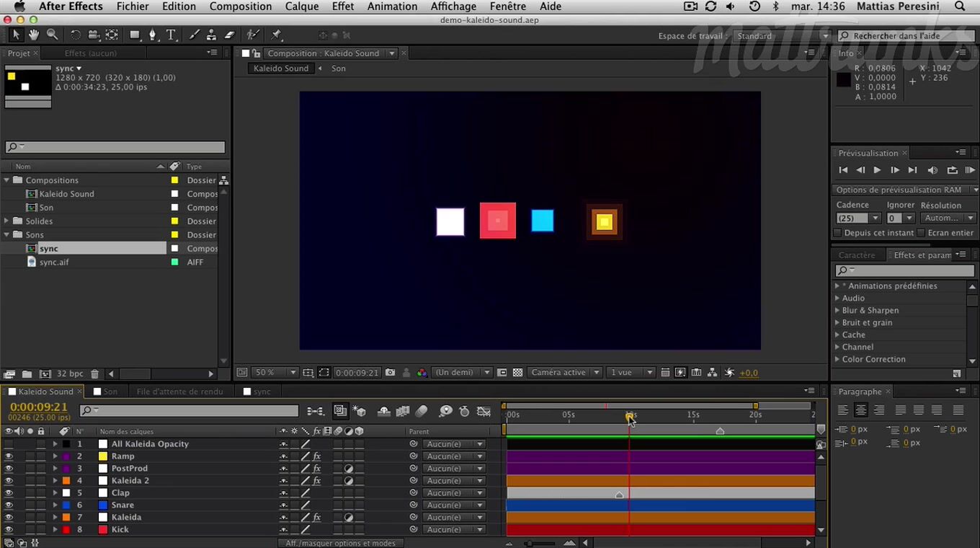Open the Graph Editor from the timeline

[x=484, y=411]
